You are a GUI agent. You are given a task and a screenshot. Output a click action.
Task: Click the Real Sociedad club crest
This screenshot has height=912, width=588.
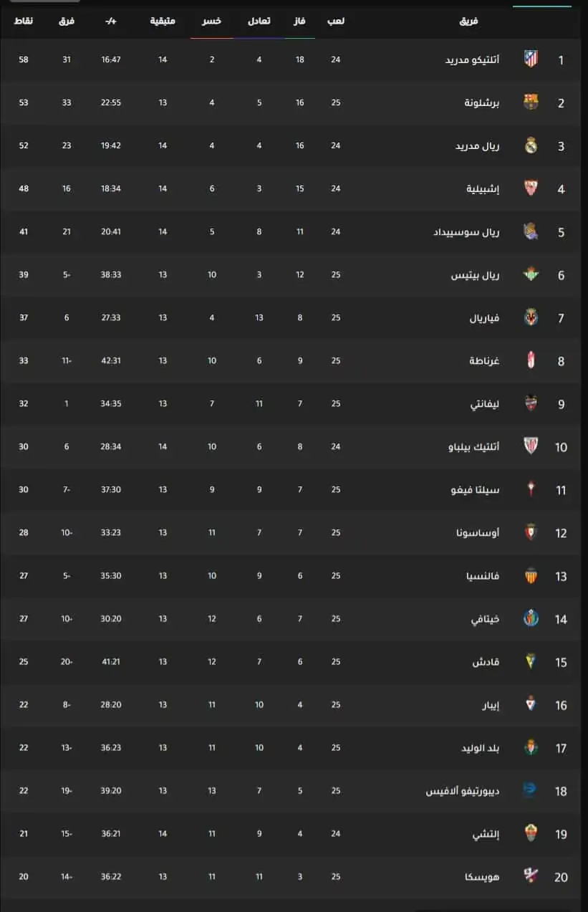(530, 231)
